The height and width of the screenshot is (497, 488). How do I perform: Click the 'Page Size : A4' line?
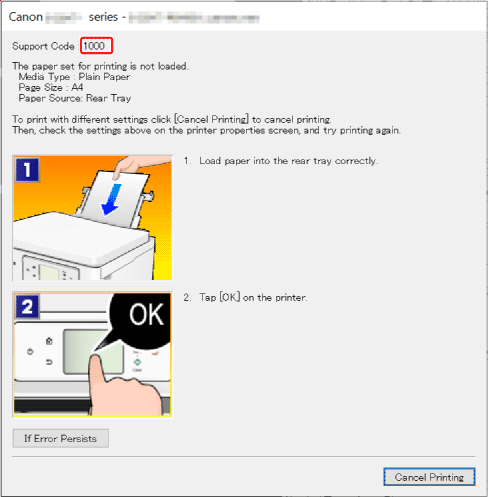tap(51, 87)
